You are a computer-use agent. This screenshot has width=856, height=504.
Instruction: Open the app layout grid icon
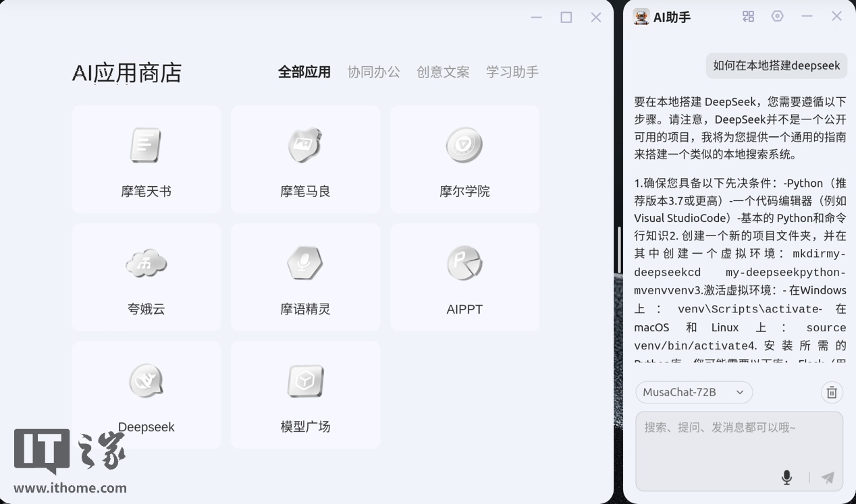[x=747, y=16]
